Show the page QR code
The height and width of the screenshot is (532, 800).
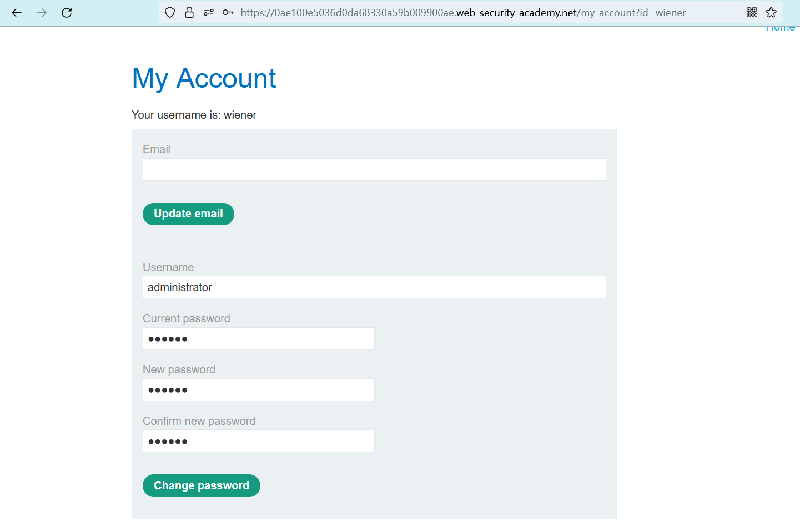tap(752, 13)
